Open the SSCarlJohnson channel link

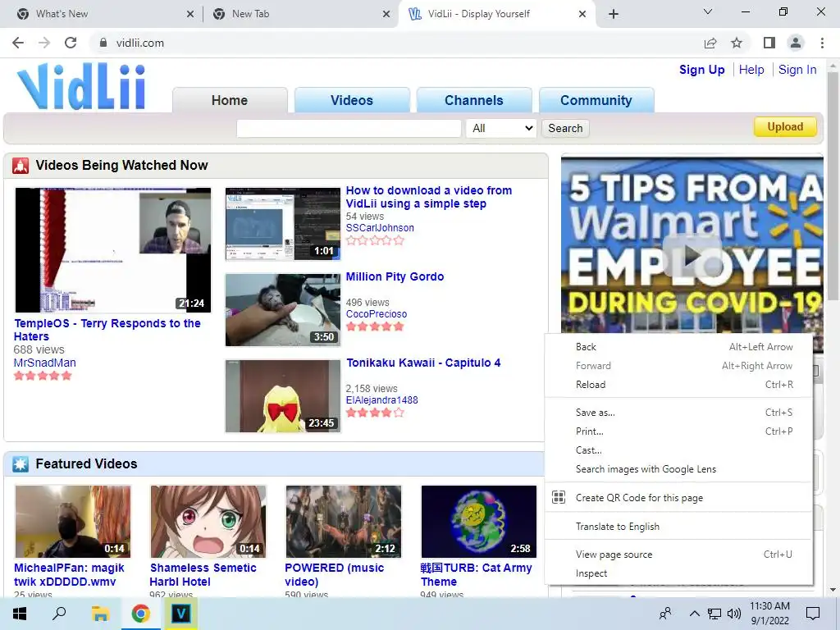[380, 228]
